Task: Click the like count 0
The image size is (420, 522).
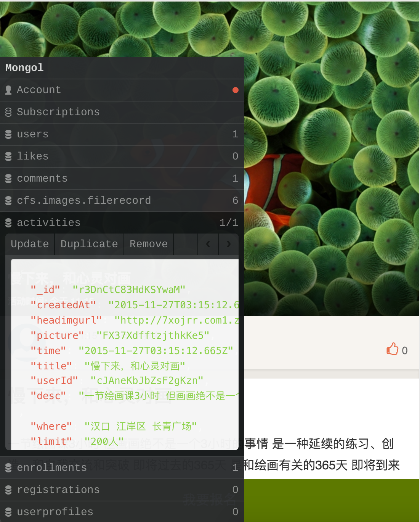Action: tap(405, 351)
